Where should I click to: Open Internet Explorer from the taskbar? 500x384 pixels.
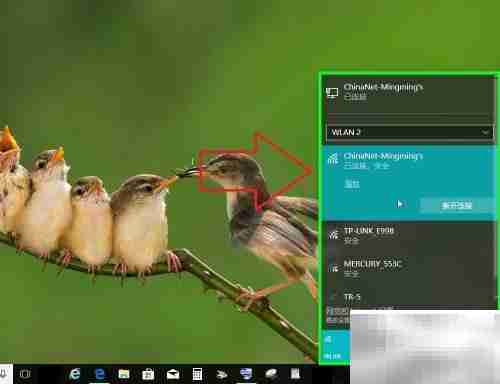75,374
